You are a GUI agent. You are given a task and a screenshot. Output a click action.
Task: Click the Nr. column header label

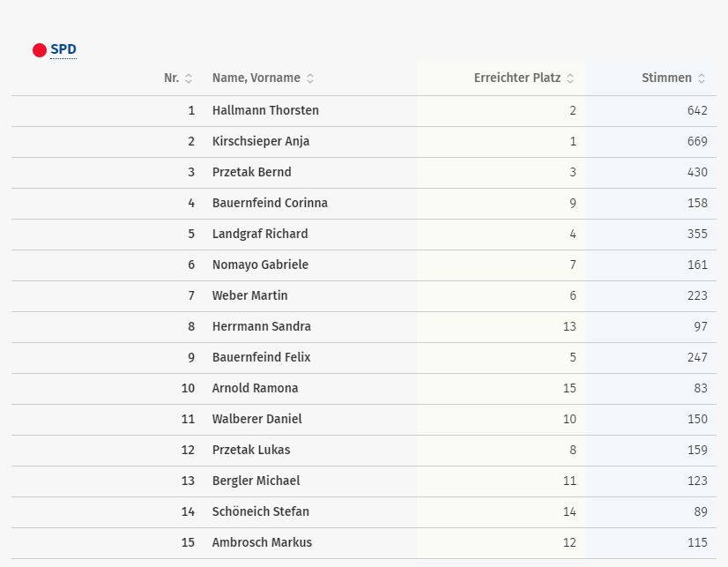click(x=171, y=78)
